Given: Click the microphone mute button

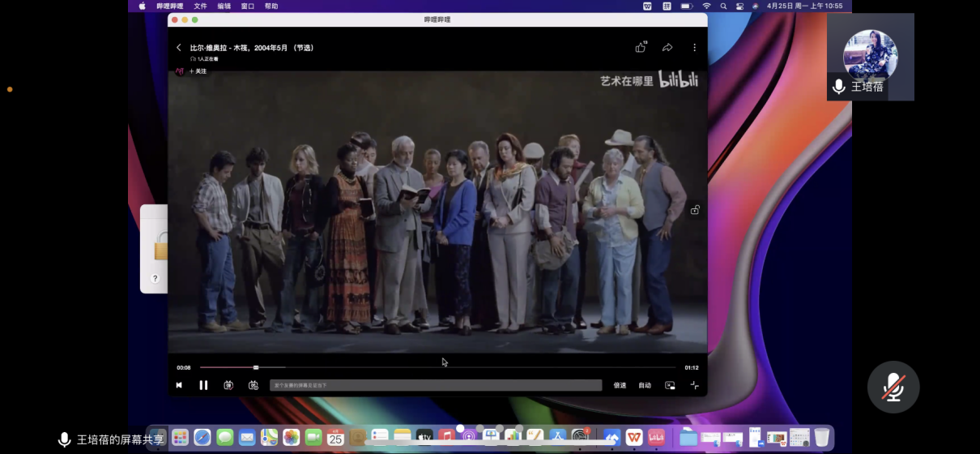Looking at the screenshot, I should tap(893, 387).
